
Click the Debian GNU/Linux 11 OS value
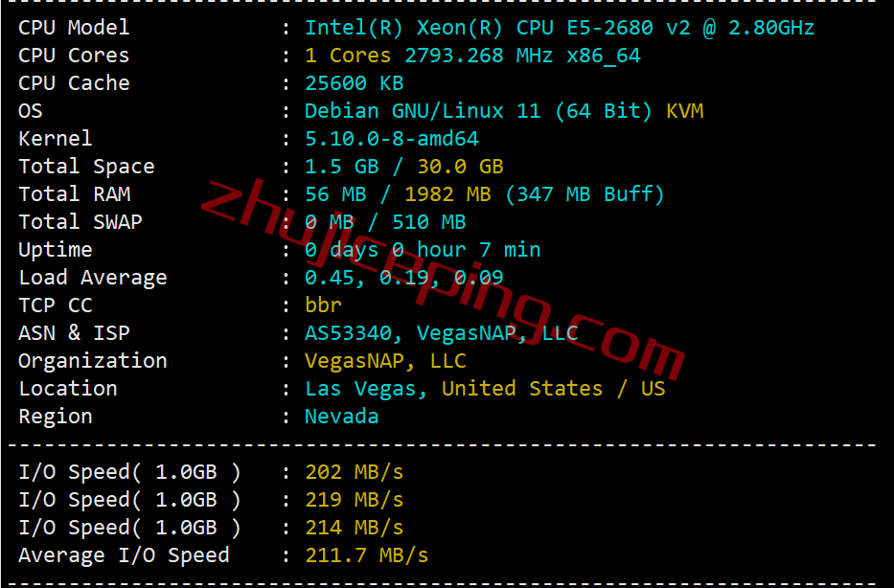pos(423,110)
